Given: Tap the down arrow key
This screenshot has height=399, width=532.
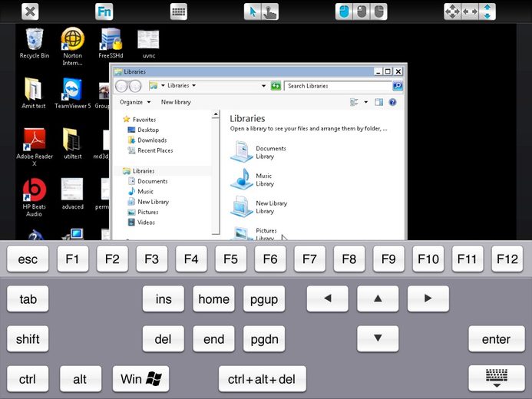Looking at the screenshot, I should pyautogui.click(x=378, y=338).
